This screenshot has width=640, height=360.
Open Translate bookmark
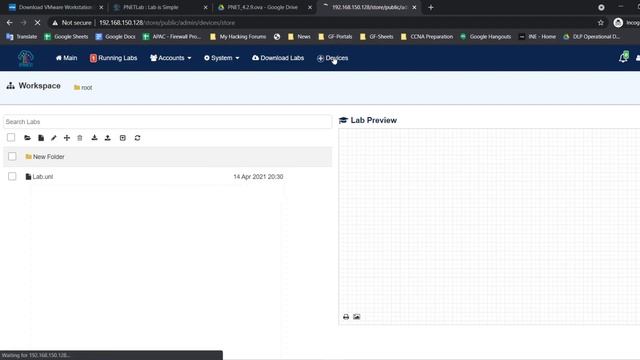pyautogui.click(x=22, y=37)
